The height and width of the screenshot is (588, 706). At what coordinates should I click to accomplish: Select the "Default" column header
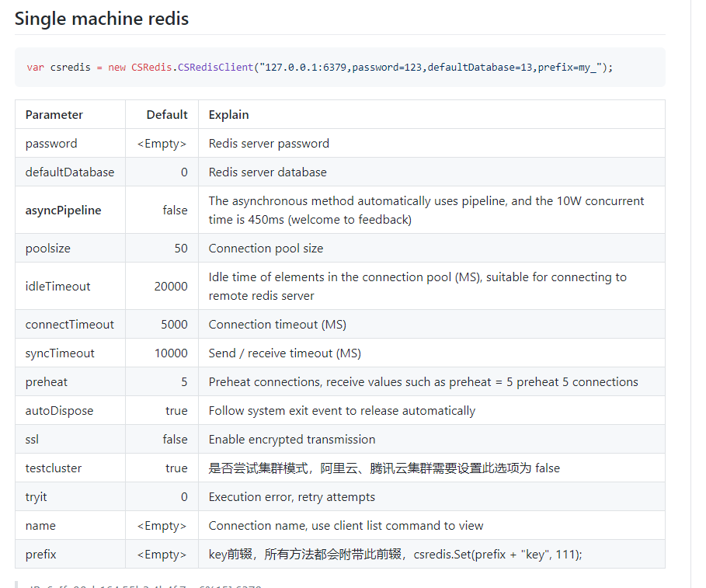coord(168,114)
